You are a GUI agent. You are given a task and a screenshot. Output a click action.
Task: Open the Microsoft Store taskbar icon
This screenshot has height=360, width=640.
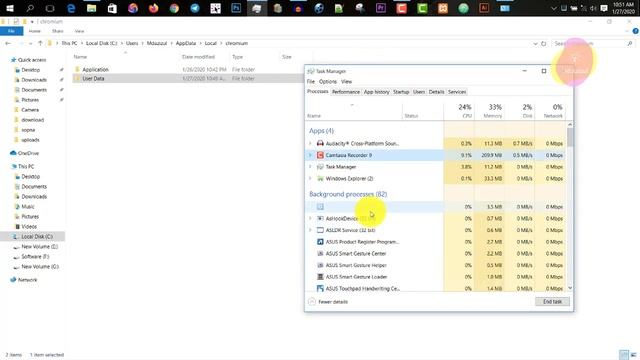tap(112, 8)
